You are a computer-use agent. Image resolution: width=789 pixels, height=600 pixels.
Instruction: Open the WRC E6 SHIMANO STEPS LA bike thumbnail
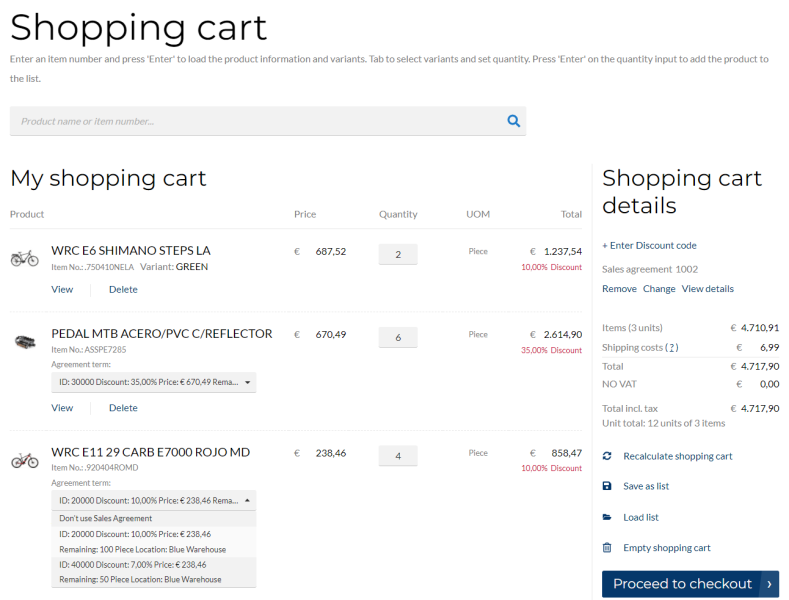coord(25,258)
